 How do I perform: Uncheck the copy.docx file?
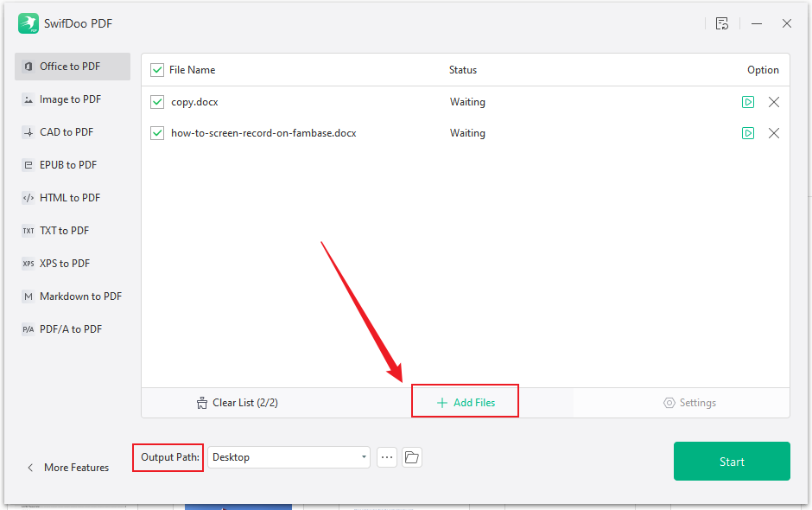pyautogui.click(x=156, y=101)
